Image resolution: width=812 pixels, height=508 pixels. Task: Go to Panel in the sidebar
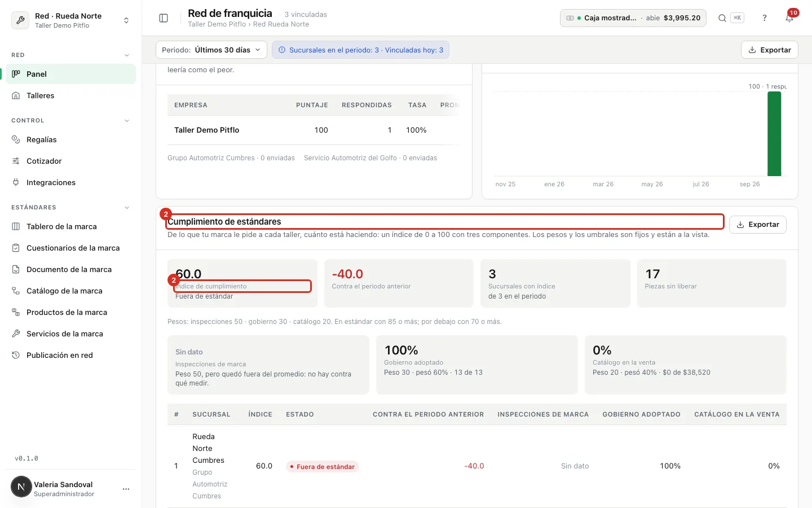pos(71,74)
